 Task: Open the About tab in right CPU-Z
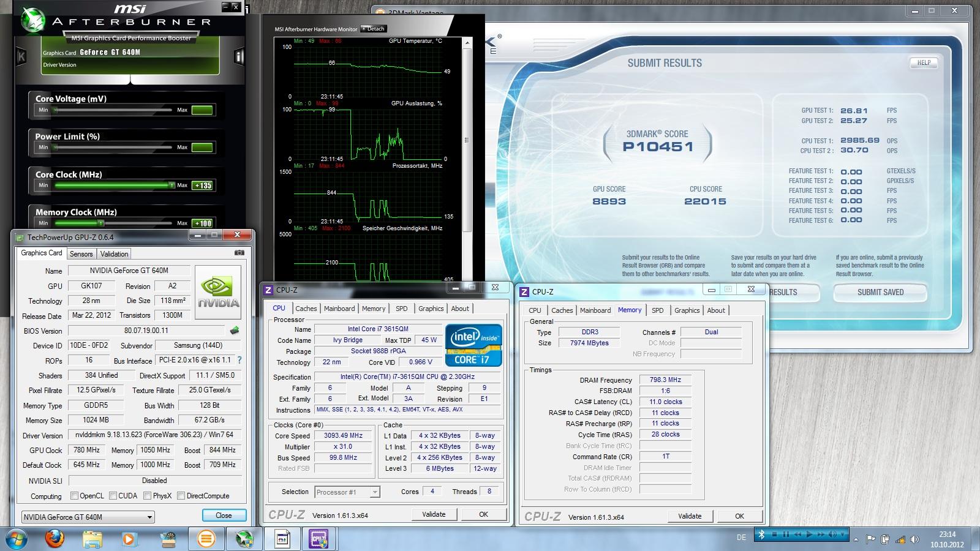tap(716, 310)
